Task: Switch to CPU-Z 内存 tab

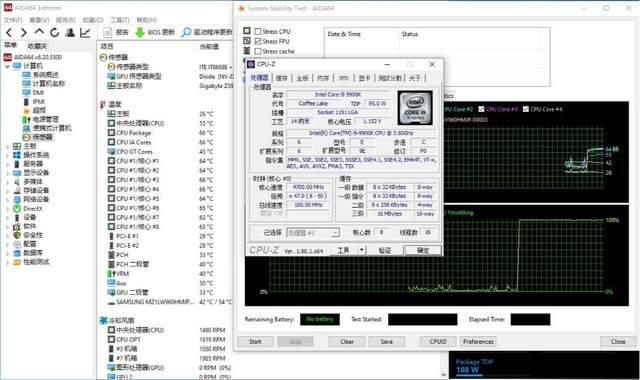Action: point(323,78)
